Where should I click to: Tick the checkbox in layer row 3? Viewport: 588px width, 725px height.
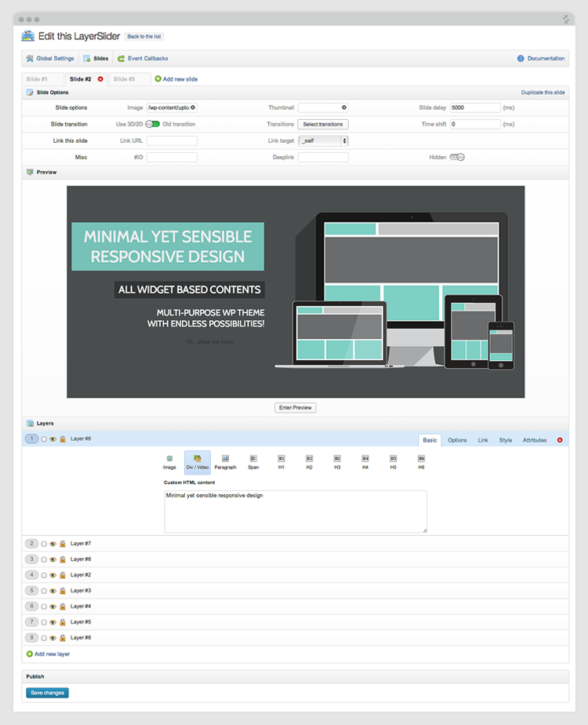pos(44,560)
